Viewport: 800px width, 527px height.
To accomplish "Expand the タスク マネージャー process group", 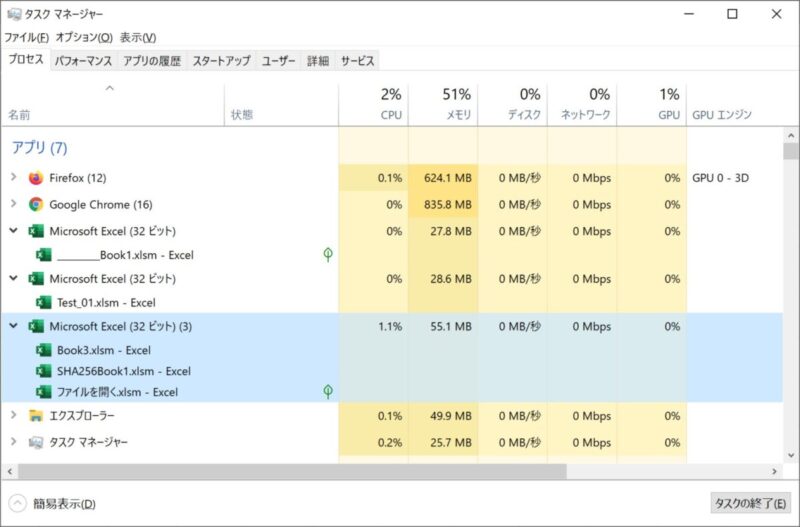I will pos(14,441).
